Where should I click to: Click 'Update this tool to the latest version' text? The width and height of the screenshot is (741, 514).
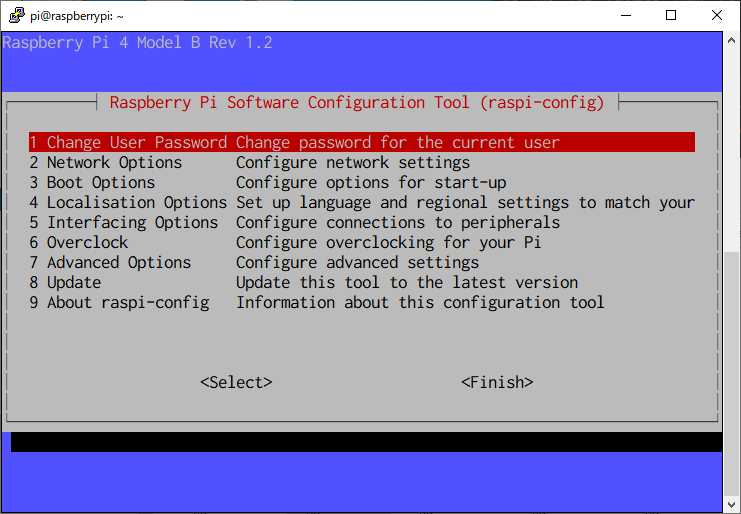407,283
